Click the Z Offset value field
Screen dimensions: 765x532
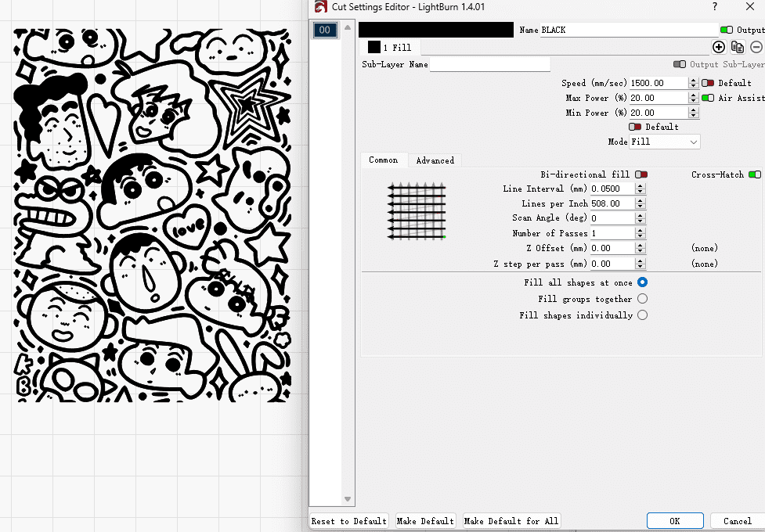613,248
